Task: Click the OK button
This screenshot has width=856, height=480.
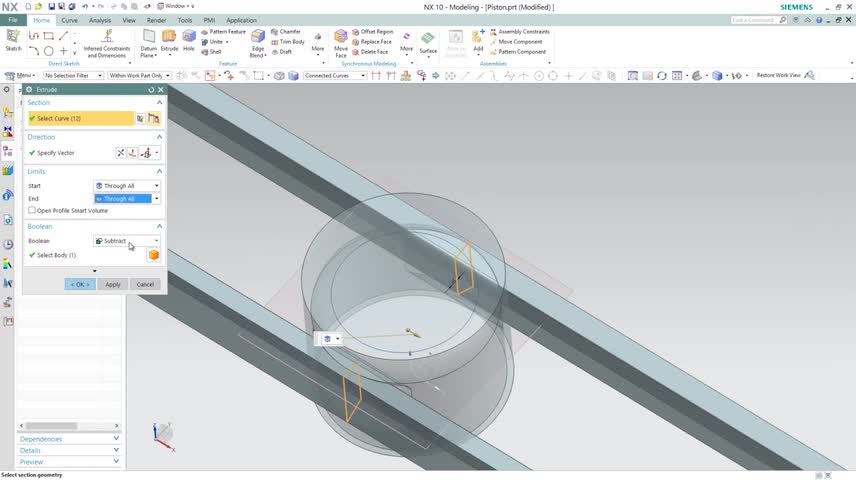Action: [x=80, y=285]
